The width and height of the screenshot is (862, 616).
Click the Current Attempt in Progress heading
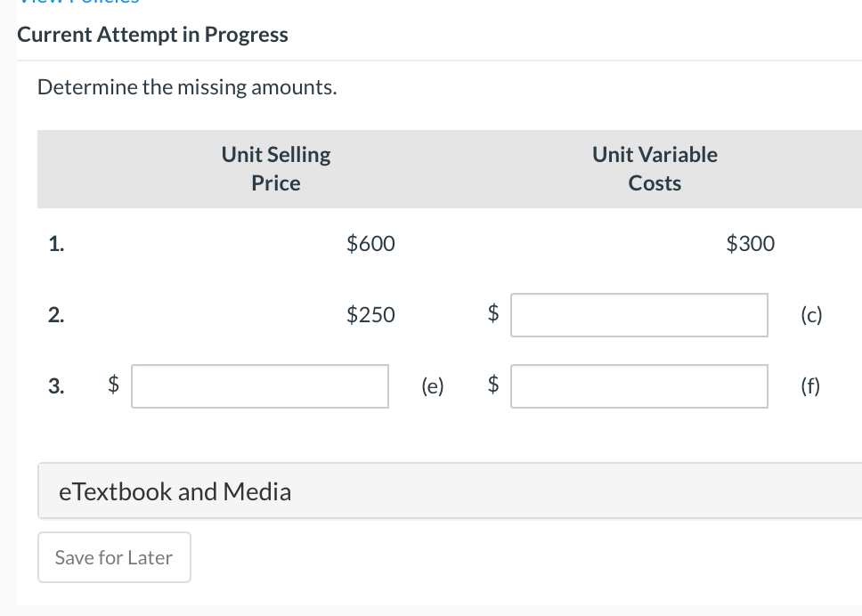click(x=152, y=34)
